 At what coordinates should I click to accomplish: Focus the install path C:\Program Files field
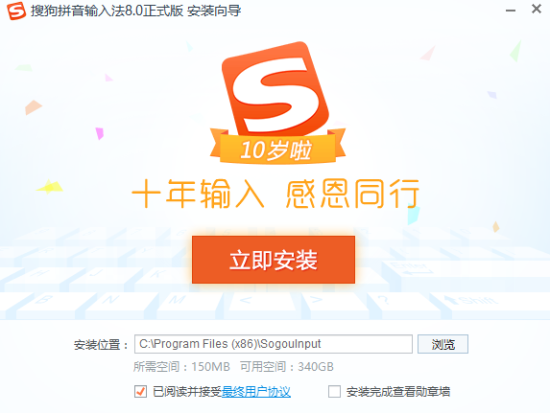point(273,344)
